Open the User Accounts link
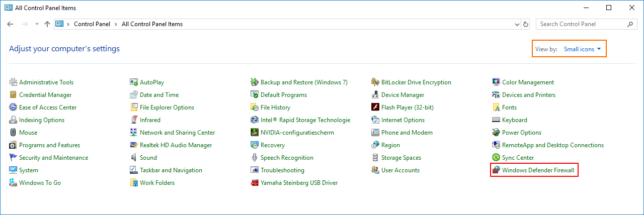Screen dimensions: 644x215 400,170
